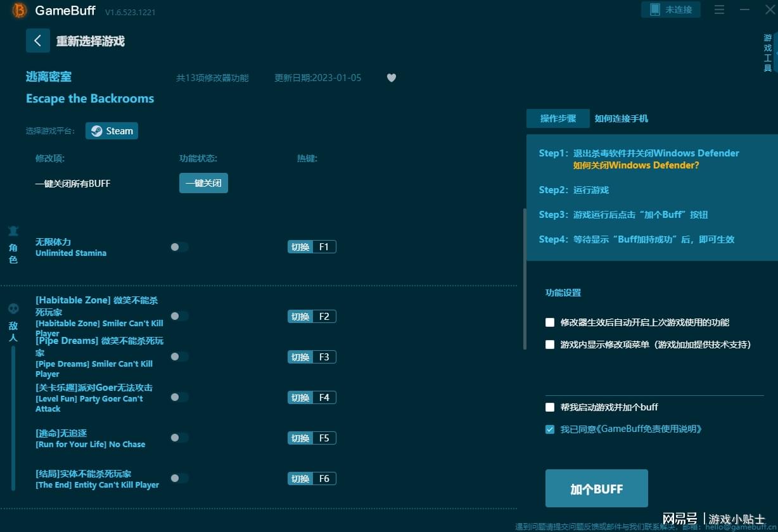This screenshot has height=532, width=778.
Task: Click update date 2023-01-05 text
Action: (x=317, y=78)
